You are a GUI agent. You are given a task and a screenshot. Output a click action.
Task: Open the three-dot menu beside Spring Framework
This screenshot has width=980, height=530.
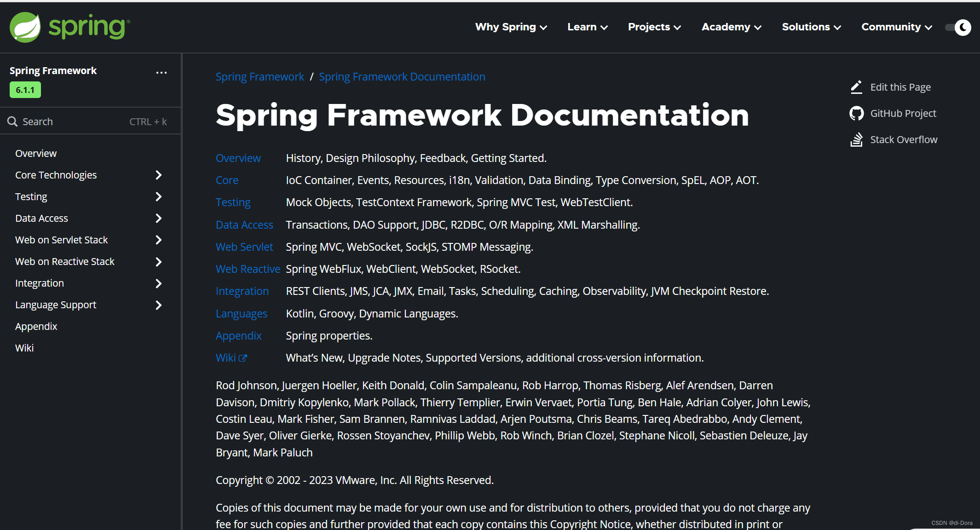161,72
